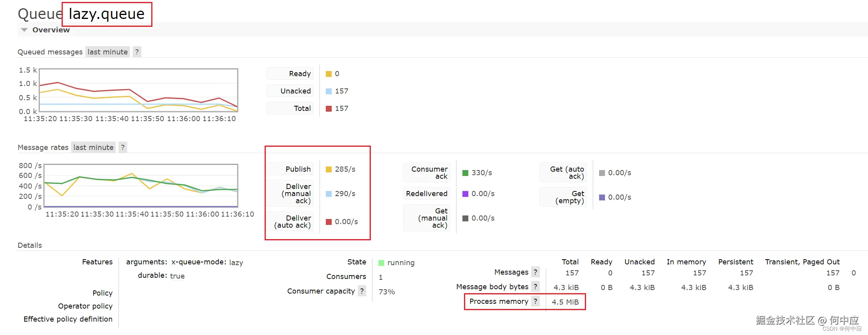Click the help icon beside Queued messages

137,52
